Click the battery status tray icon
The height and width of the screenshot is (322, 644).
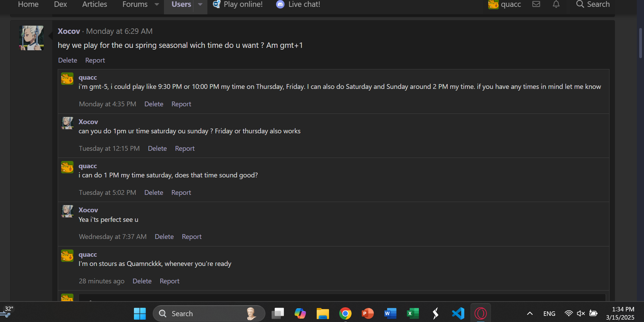click(x=593, y=313)
